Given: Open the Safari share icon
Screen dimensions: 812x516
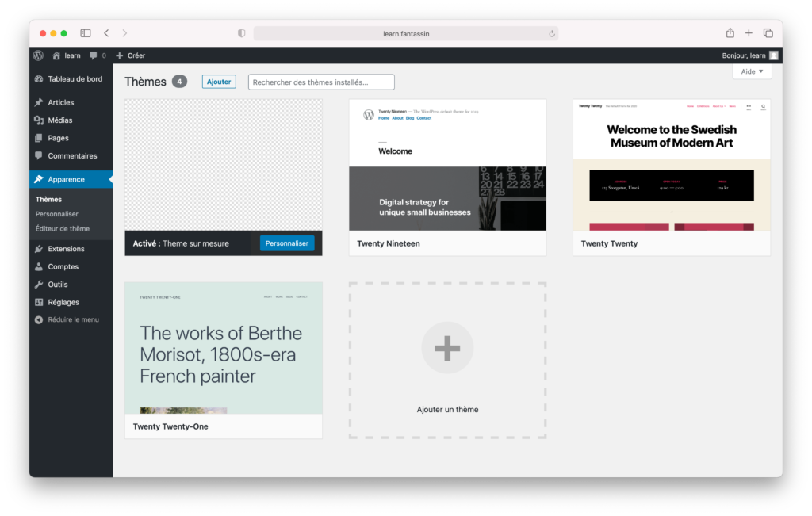Looking at the screenshot, I should 730,32.
